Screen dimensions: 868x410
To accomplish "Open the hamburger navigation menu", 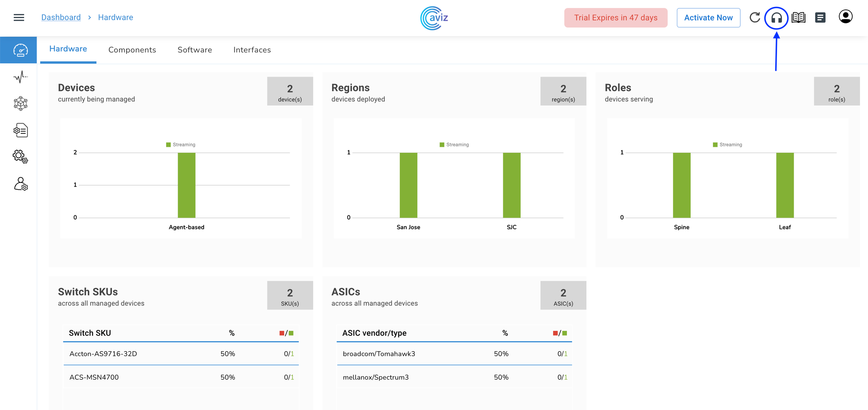I will [19, 17].
